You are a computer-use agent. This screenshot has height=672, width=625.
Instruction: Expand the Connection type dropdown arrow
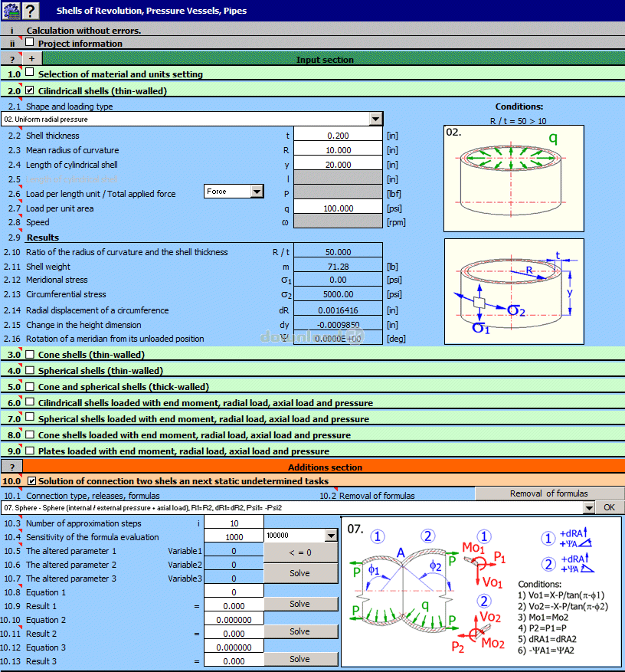[589, 508]
